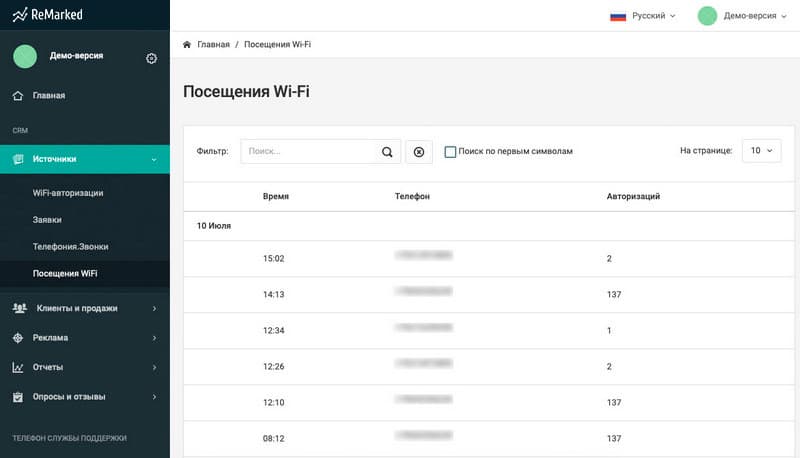The image size is (800, 458).
Task: Click the 14:13 time cell
Action: click(x=273, y=294)
